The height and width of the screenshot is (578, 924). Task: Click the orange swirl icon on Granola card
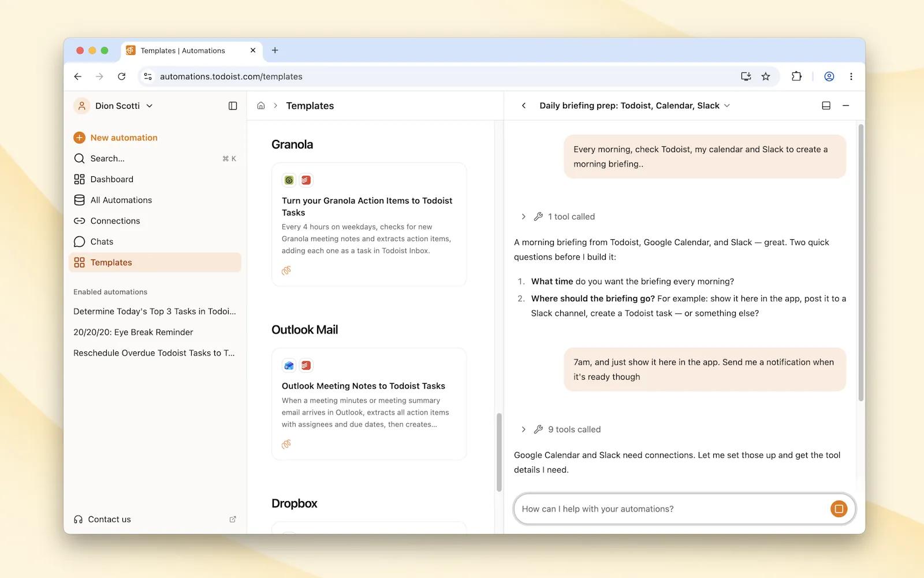[286, 271]
